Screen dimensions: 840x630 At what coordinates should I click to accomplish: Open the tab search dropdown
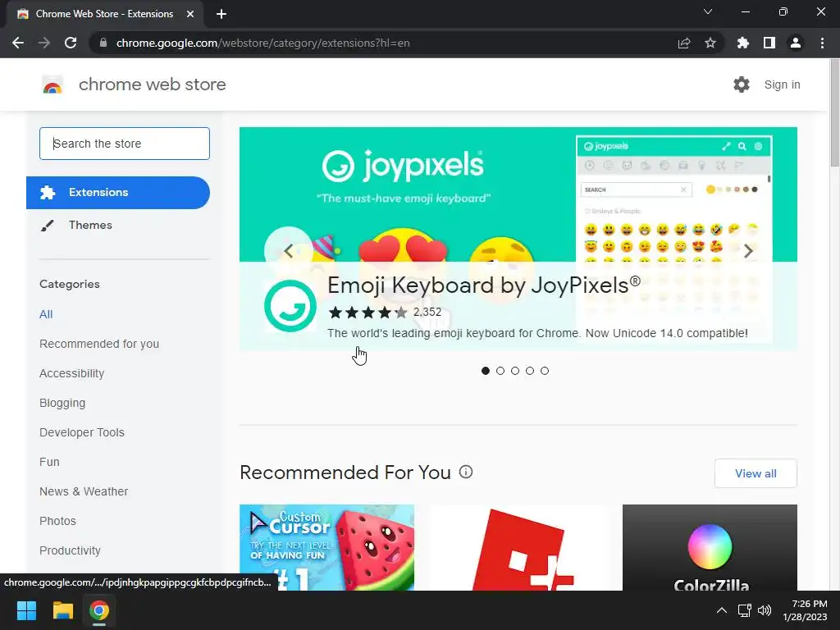[x=708, y=11]
